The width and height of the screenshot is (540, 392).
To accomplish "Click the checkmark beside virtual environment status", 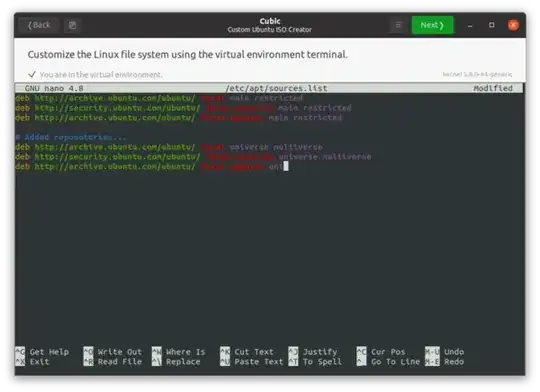I will (x=32, y=74).
